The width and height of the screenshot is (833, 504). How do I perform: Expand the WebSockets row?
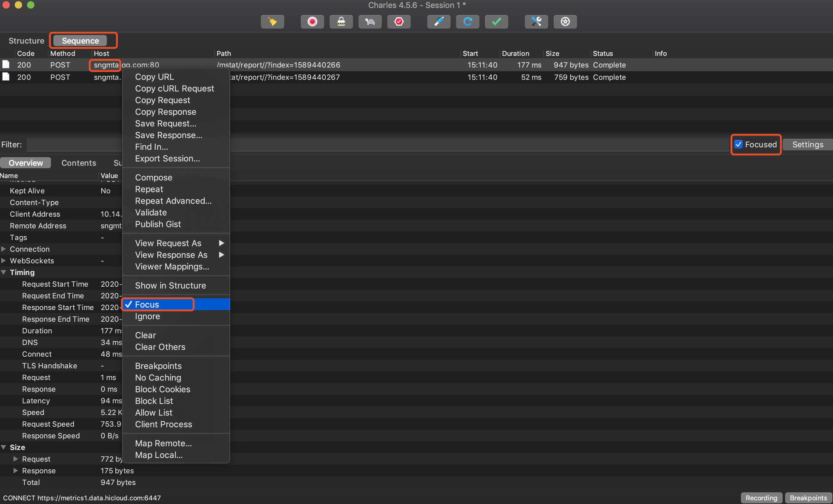coord(3,261)
